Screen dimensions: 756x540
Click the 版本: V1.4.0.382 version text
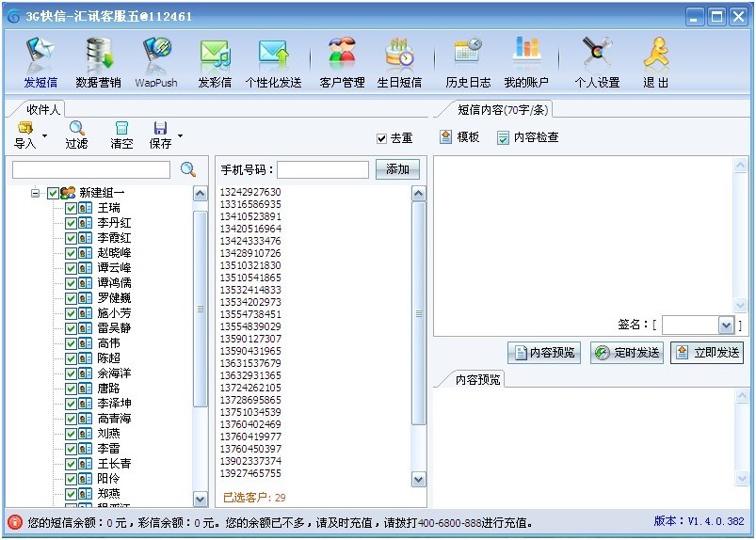pos(699,521)
